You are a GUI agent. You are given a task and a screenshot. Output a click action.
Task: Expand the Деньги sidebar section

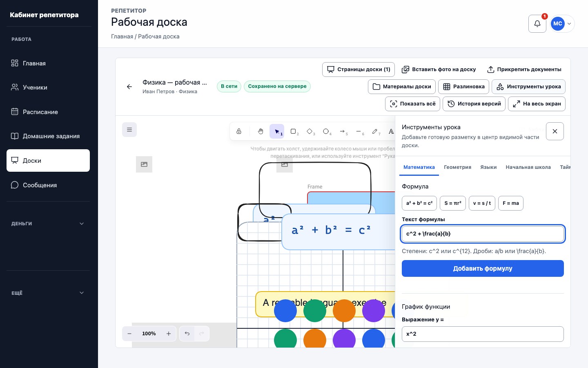pyautogui.click(x=48, y=224)
